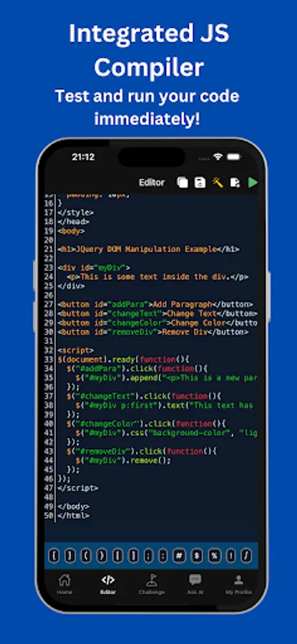
Task: Insert a semicolon from the symbol bar
Action: [149, 556]
